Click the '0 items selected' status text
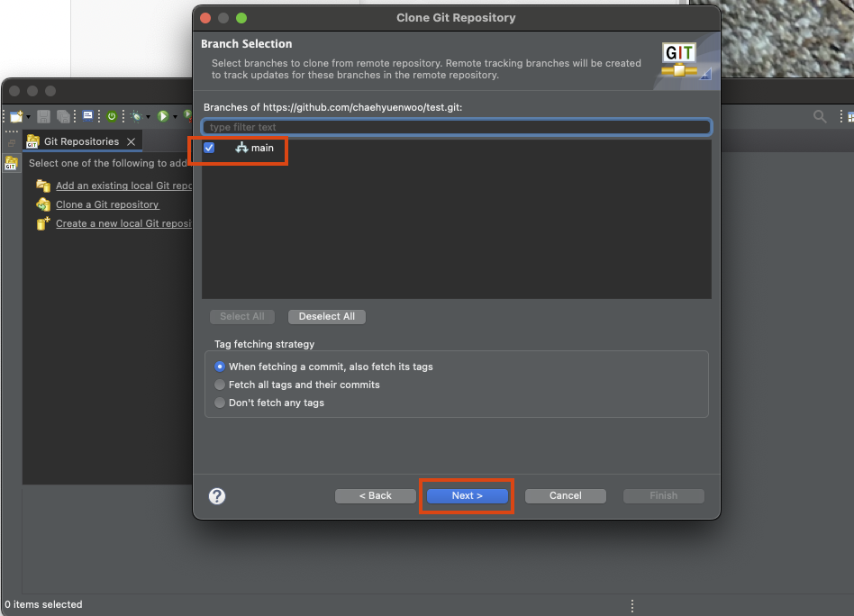Viewport: 854px width, 616px height. click(43, 604)
